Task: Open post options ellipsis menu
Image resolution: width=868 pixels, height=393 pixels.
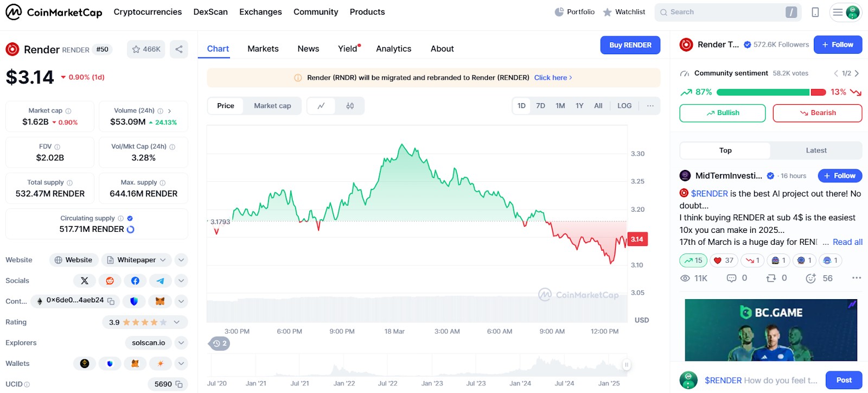Action: click(857, 278)
